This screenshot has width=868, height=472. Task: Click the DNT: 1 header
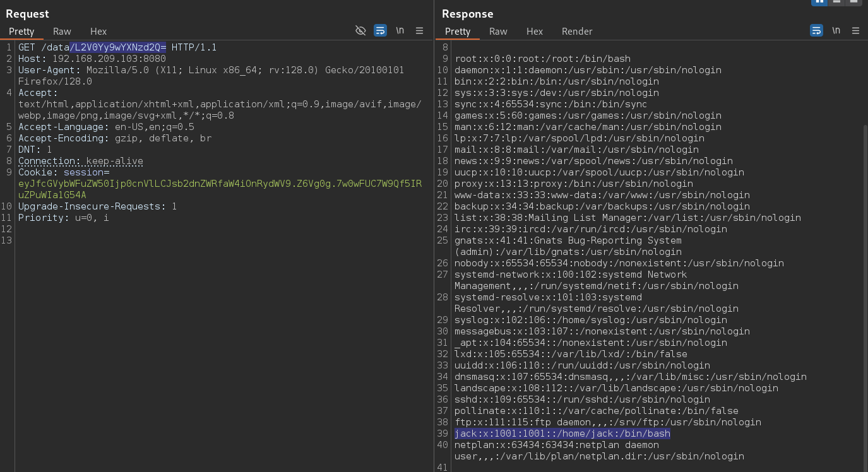tap(35, 150)
